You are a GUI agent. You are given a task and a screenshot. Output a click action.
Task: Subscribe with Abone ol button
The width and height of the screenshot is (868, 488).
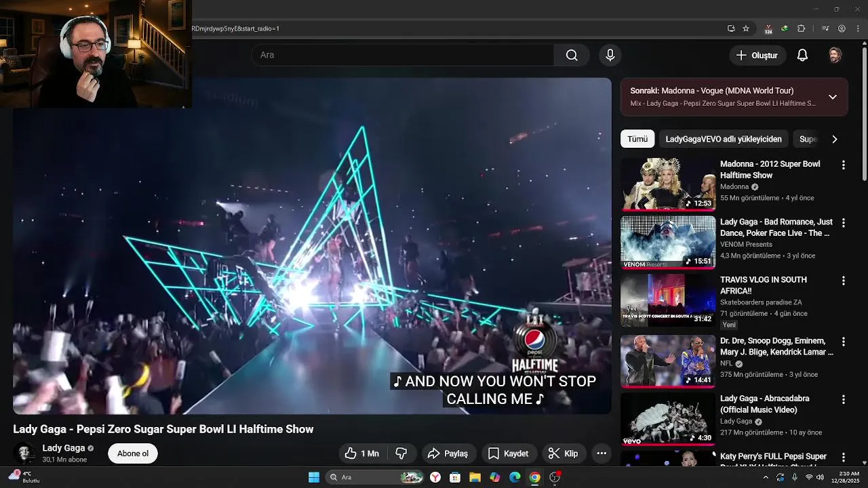tap(133, 453)
